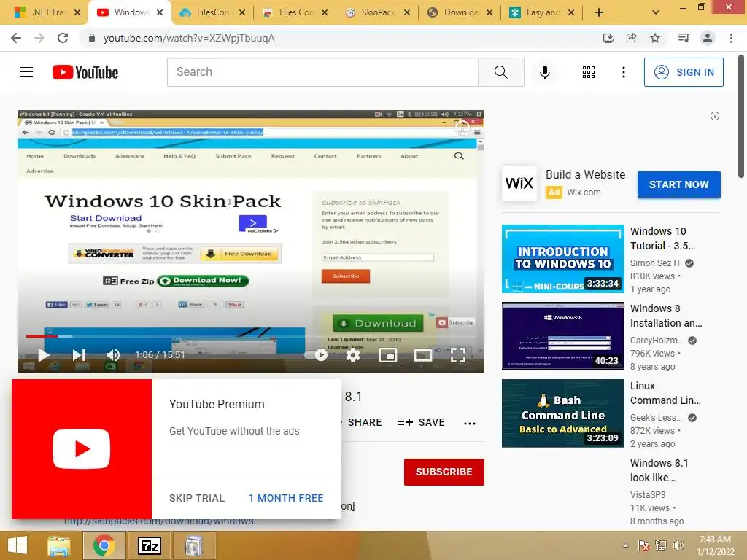Click START NOW on Wix ad
Image resolution: width=747 pixels, height=560 pixels.
[679, 184]
